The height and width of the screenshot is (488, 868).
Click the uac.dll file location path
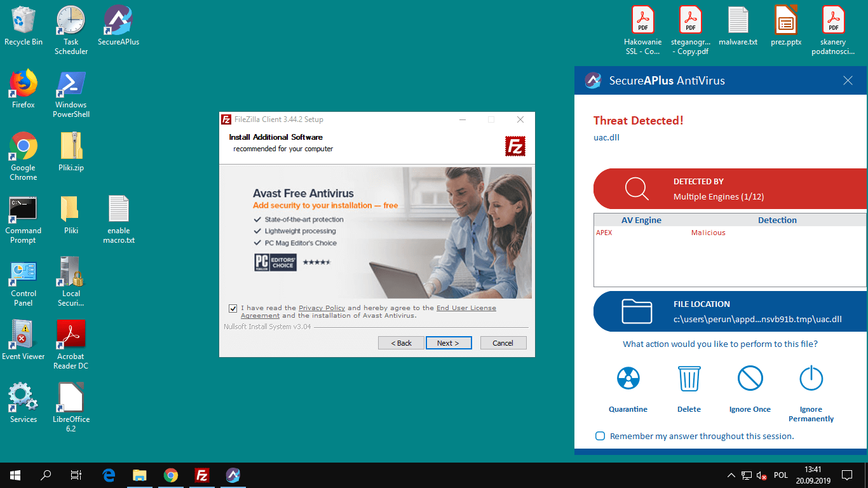pyautogui.click(x=757, y=319)
